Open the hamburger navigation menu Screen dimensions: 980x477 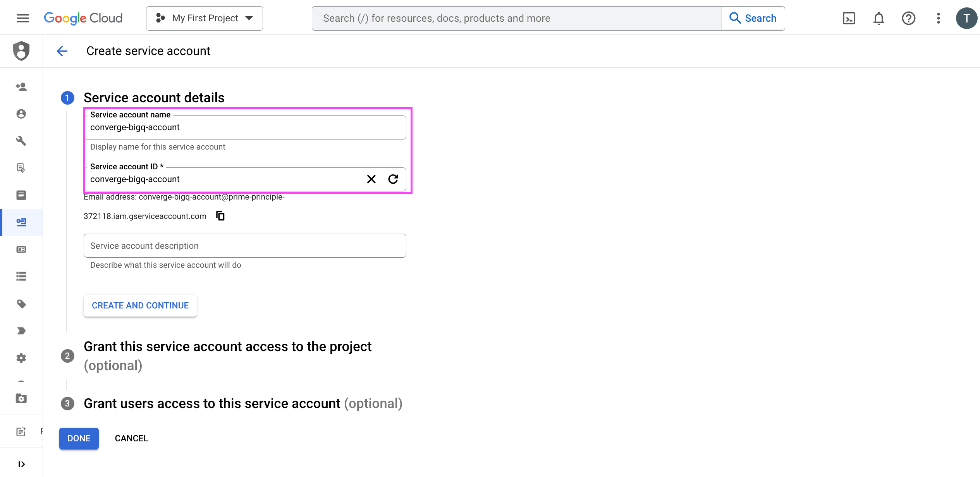23,18
